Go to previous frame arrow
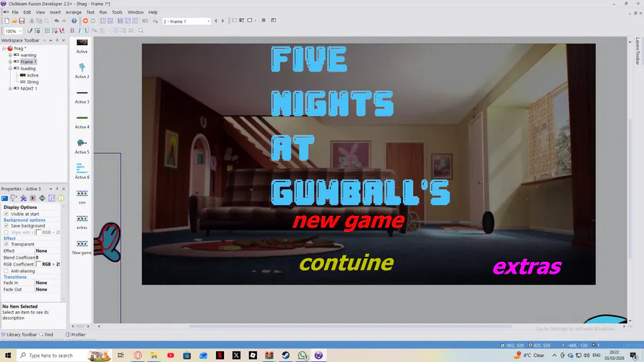Image resolution: width=644 pixels, height=362 pixels. pyautogui.click(x=216, y=21)
